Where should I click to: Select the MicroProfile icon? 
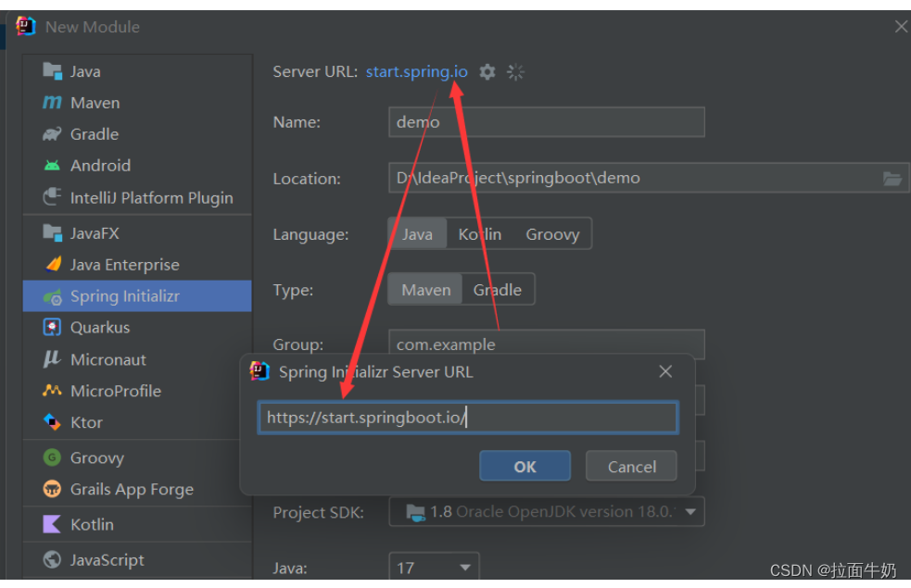[x=52, y=390]
